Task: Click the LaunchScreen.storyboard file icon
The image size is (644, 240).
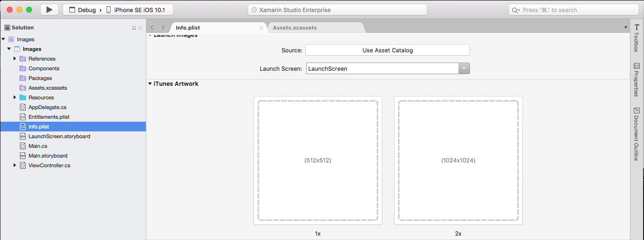Action: click(x=23, y=136)
